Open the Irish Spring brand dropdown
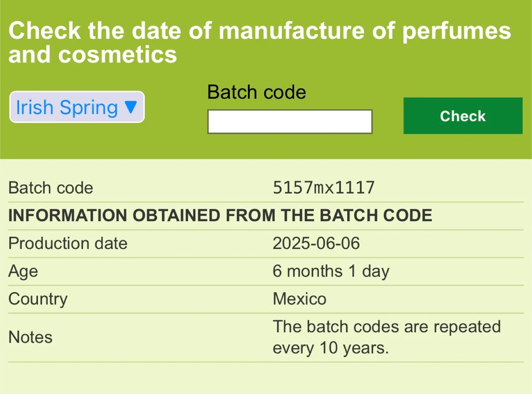The height and width of the screenshot is (394, 532). [x=77, y=107]
